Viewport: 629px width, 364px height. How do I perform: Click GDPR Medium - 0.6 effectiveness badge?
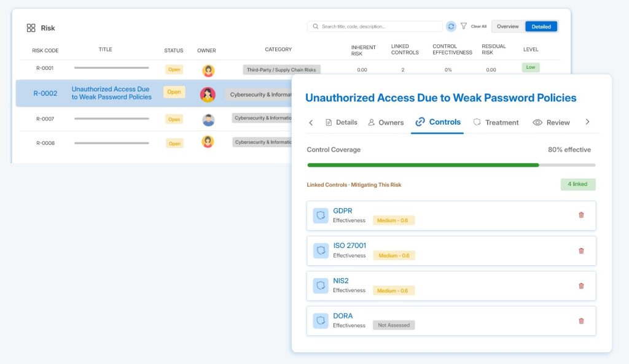393,220
